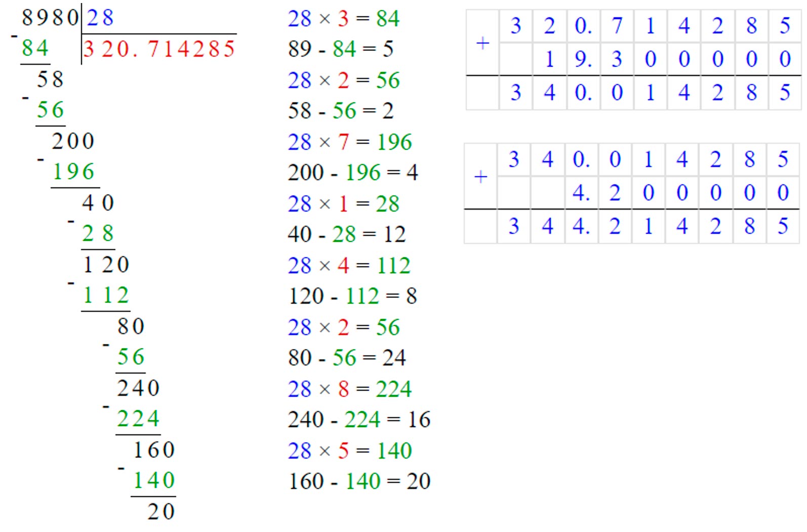Select equation 28 × 1 = 28

coord(344,204)
